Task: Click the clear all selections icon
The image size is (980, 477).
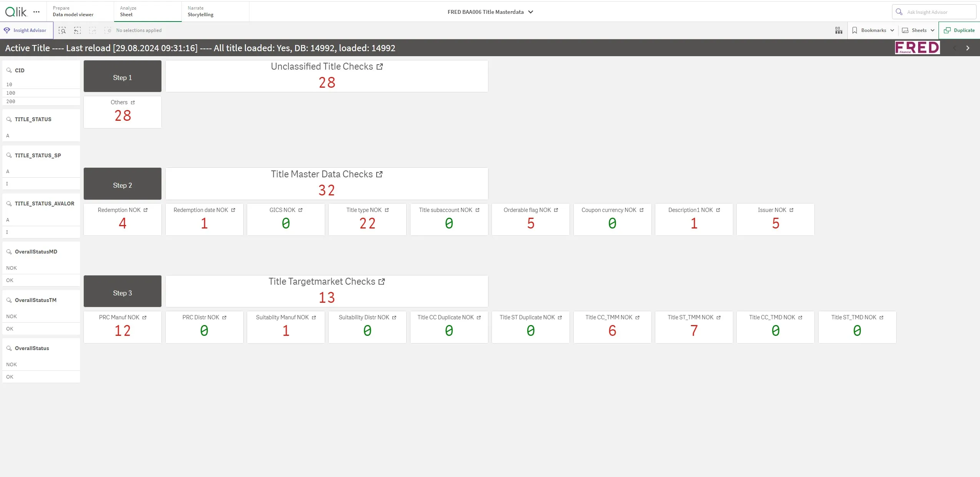Action: pyautogui.click(x=108, y=30)
